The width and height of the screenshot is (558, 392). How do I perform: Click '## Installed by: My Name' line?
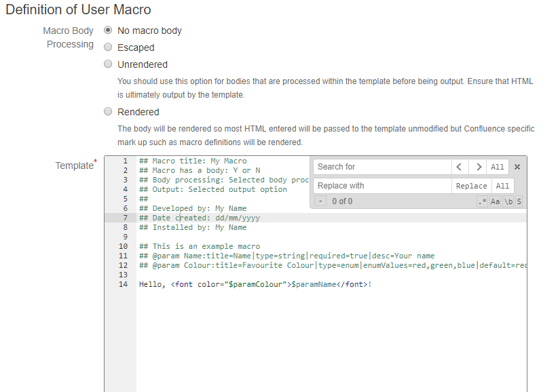click(x=193, y=227)
